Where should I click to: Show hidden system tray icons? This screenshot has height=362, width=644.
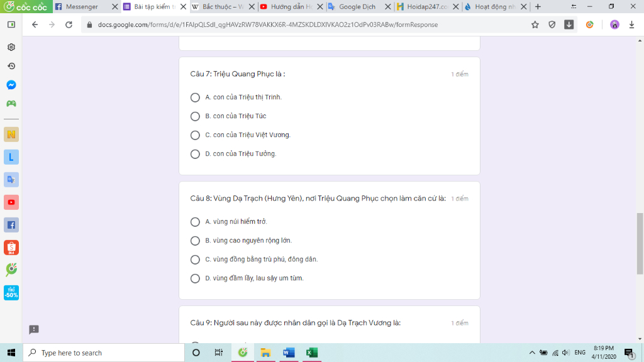click(532, 353)
